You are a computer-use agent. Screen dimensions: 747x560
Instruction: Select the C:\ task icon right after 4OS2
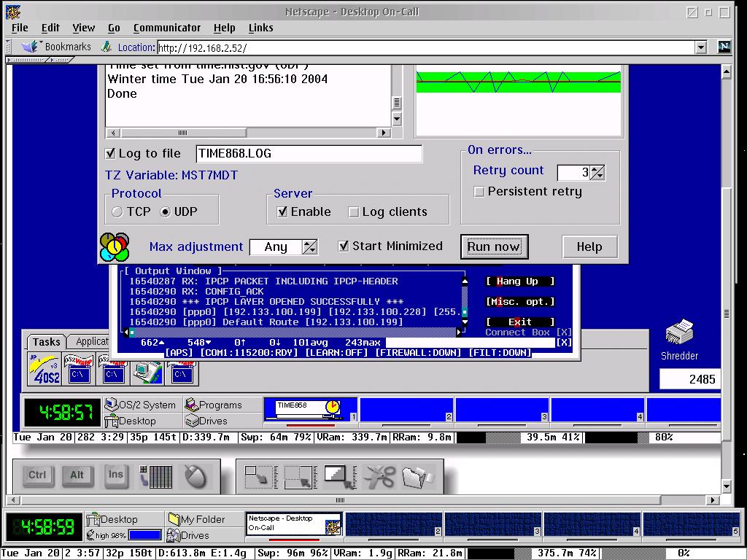tap(79, 369)
